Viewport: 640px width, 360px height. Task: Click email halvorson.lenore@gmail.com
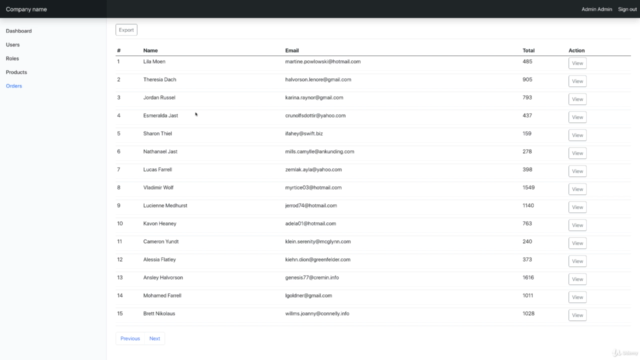[x=318, y=80]
